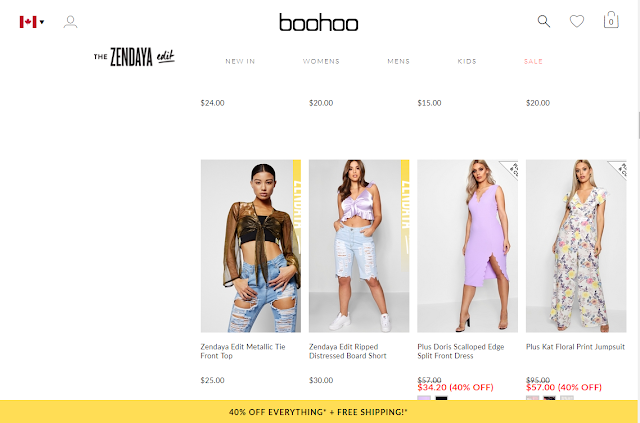Viewport: 640px width, 423px height.
Task: Open Plus Kat Floral Print Jumpsuit link
Action: pos(575,347)
